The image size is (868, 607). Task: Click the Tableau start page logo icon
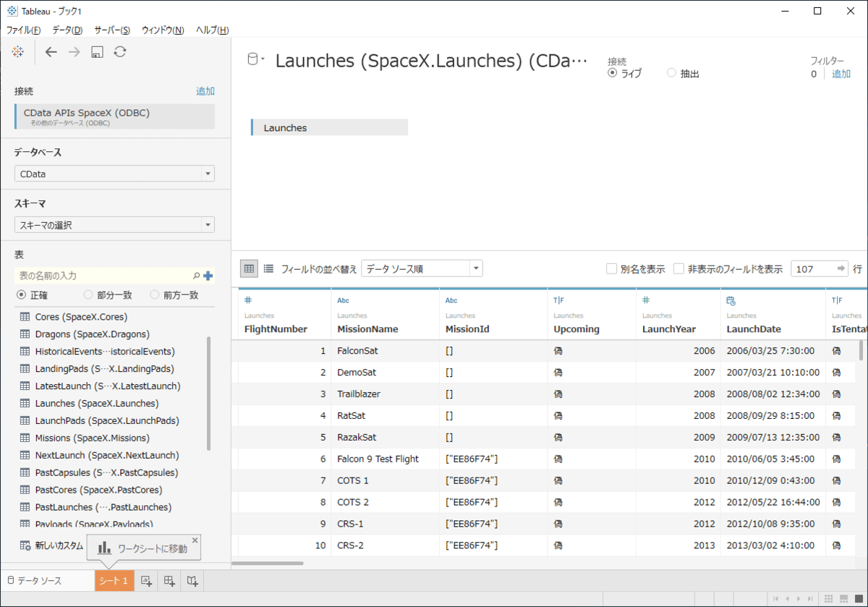(x=18, y=51)
